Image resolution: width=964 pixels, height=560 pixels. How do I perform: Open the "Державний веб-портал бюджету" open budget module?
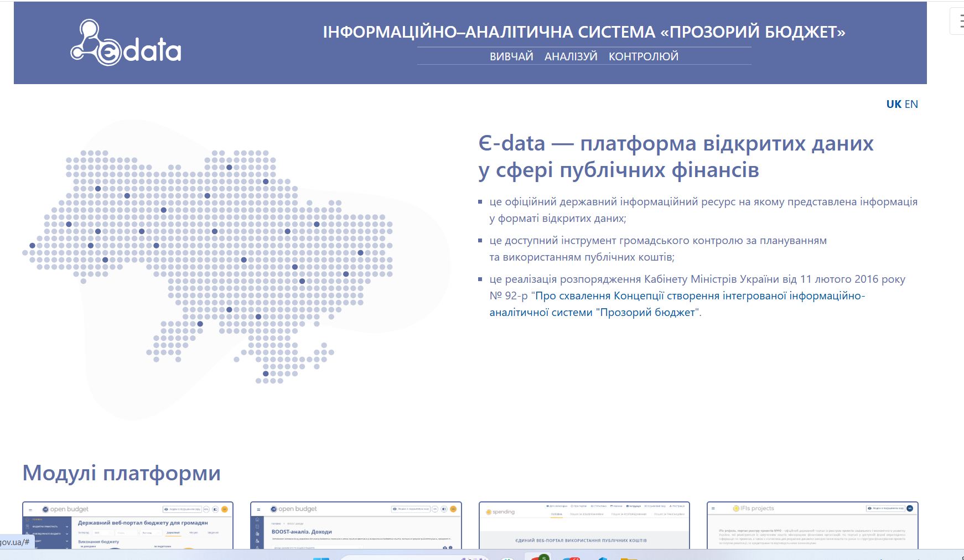click(x=128, y=525)
